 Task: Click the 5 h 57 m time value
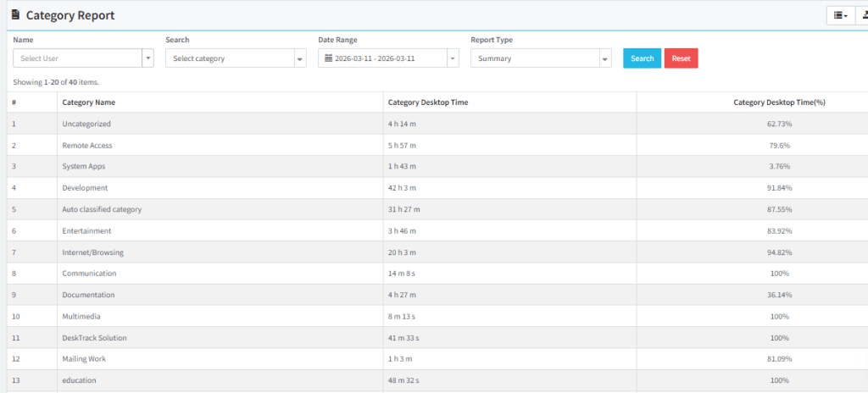pyautogui.click(x=402, y=145)
